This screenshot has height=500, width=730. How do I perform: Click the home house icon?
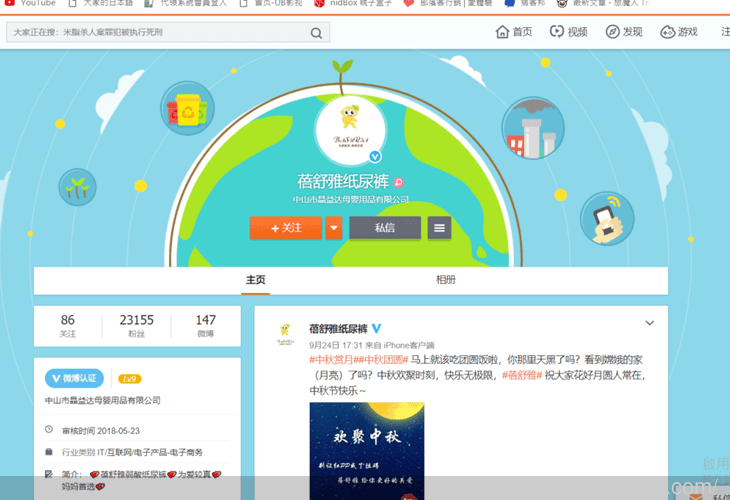(x=502, y=32)
